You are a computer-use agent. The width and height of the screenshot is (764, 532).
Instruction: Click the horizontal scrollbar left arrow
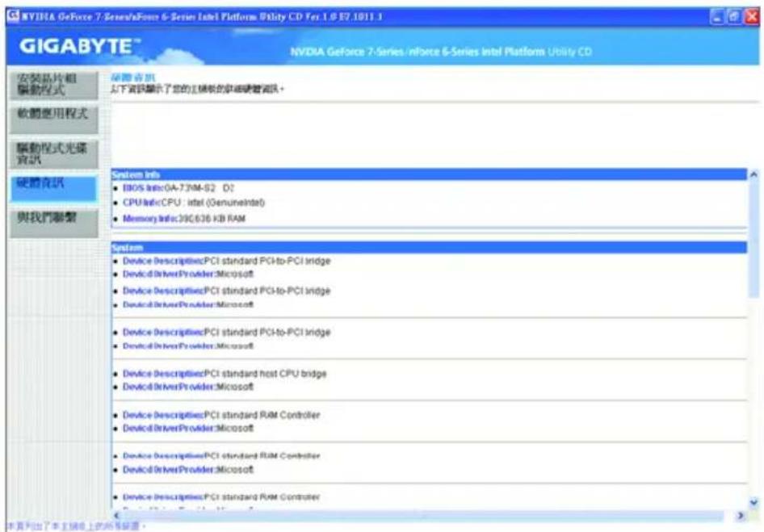pos(116,515)
